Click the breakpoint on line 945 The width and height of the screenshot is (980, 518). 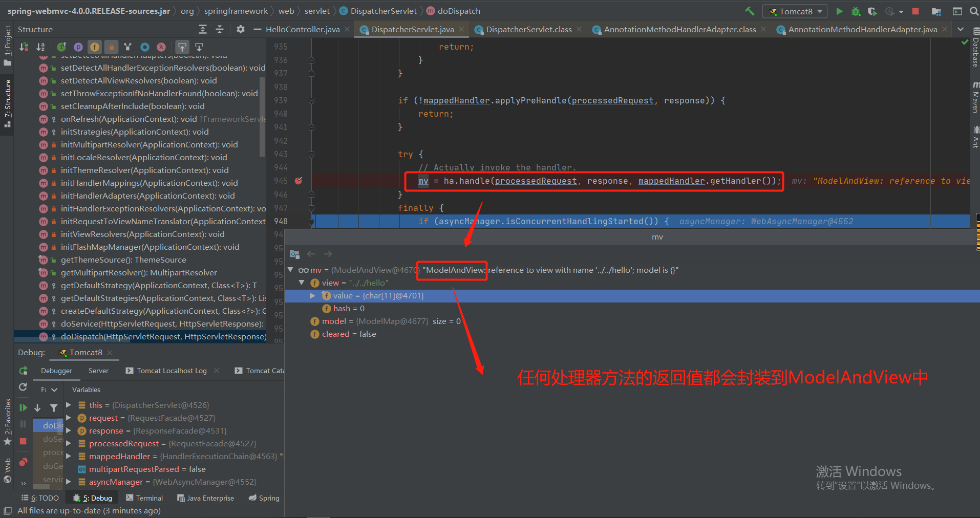(299, 181)
